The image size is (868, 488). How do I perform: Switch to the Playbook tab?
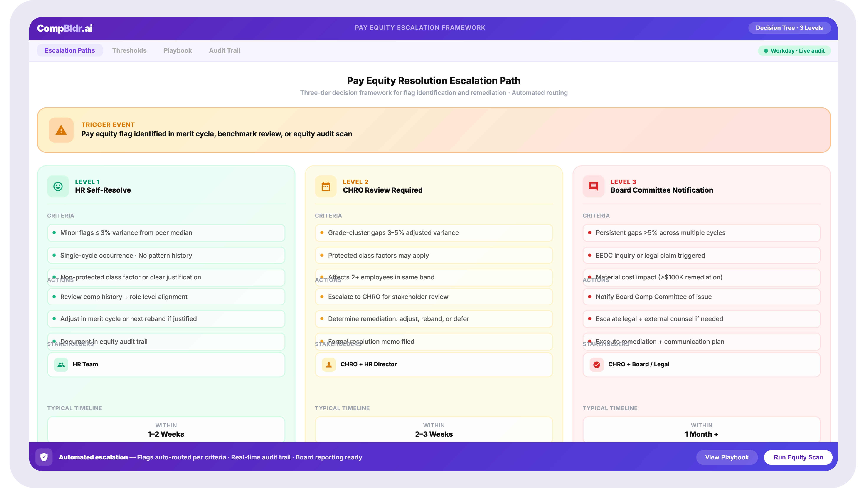tap(178, 51)
